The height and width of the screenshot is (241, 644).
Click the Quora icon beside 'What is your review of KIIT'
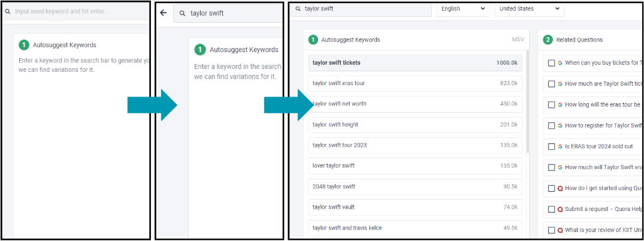tap(560, 230)
